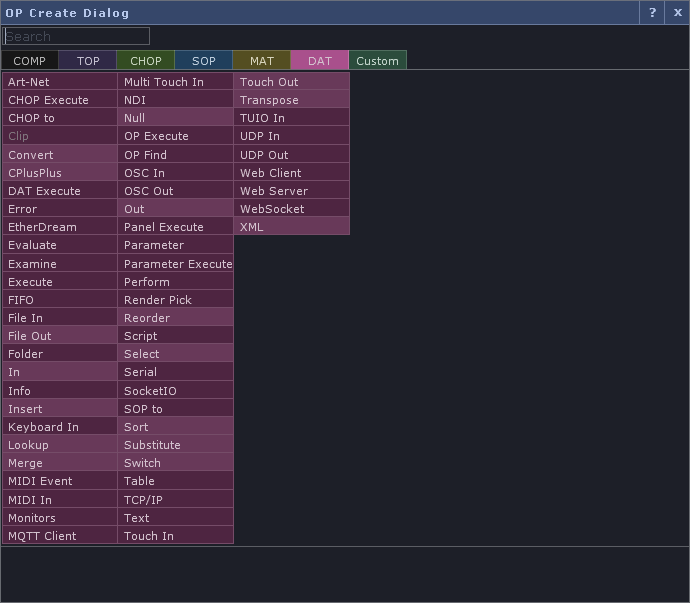Select the File Out DAT

point(60,336)
